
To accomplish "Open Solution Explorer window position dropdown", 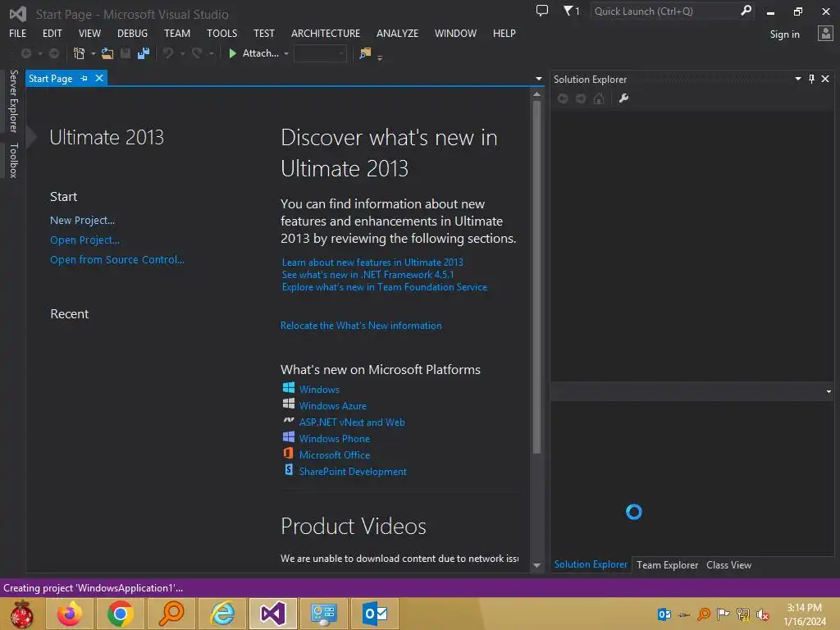I will pos(798,79).
